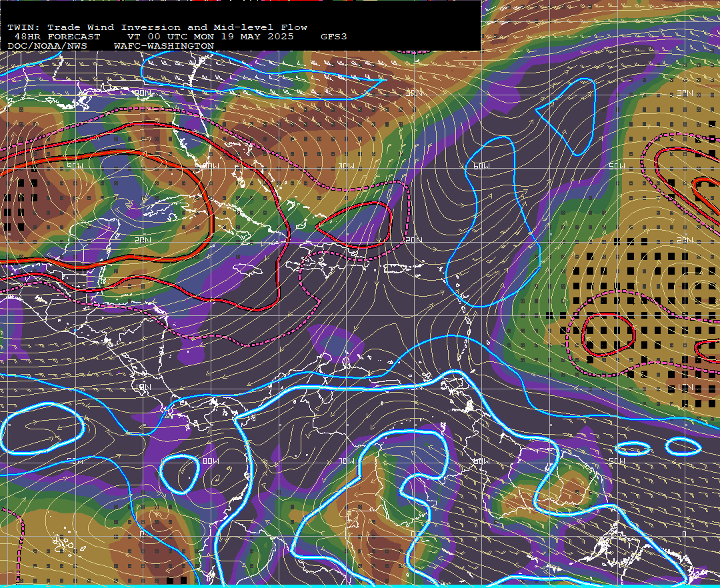Click the title 'TWIN: Trade Wind Inversion and Mid-level Flow'
Viewport: 720px width, 588px height.
[x=157, y=27]
